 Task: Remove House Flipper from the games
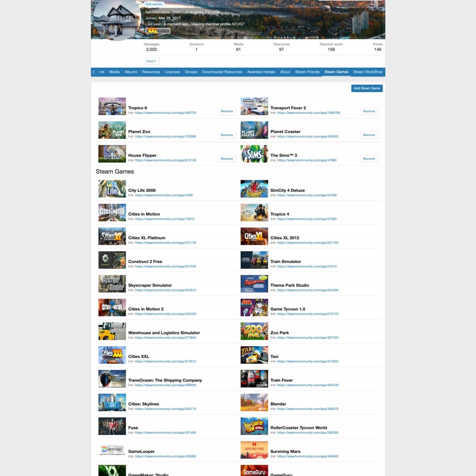226,159
